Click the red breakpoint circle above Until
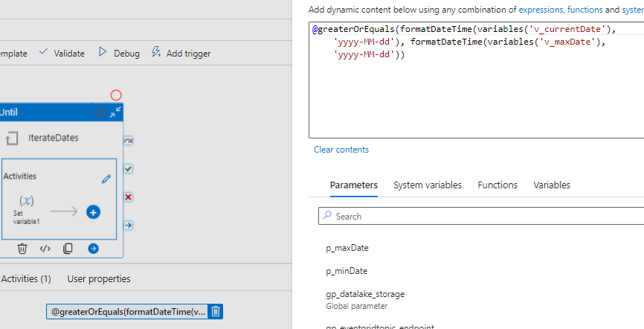 pyautogui.click(x=116, y=95)
